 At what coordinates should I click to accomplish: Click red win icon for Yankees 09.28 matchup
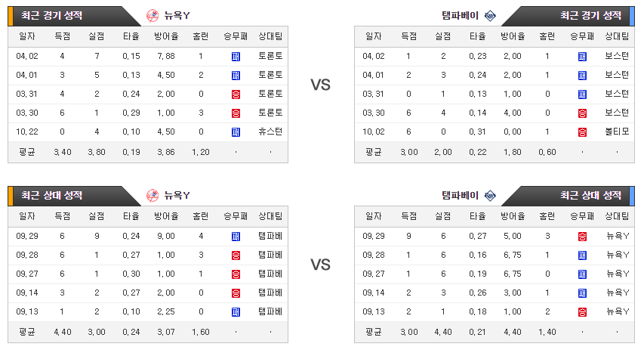(236, 255)
